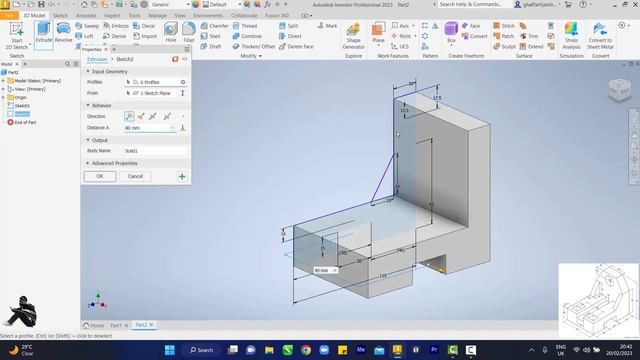Start a new 2D Sketch
The height and width of the screenshot is (360, 640).
click(x=17, y=36)
